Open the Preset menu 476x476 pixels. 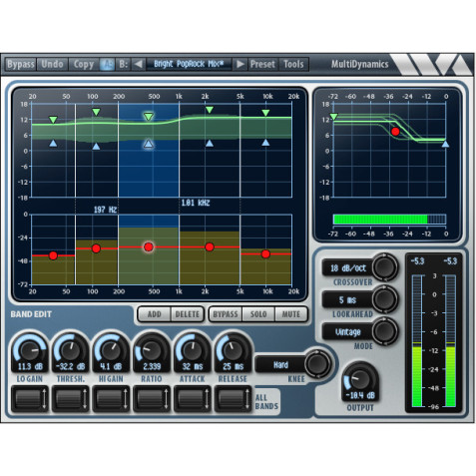click(x=262, y=64)
